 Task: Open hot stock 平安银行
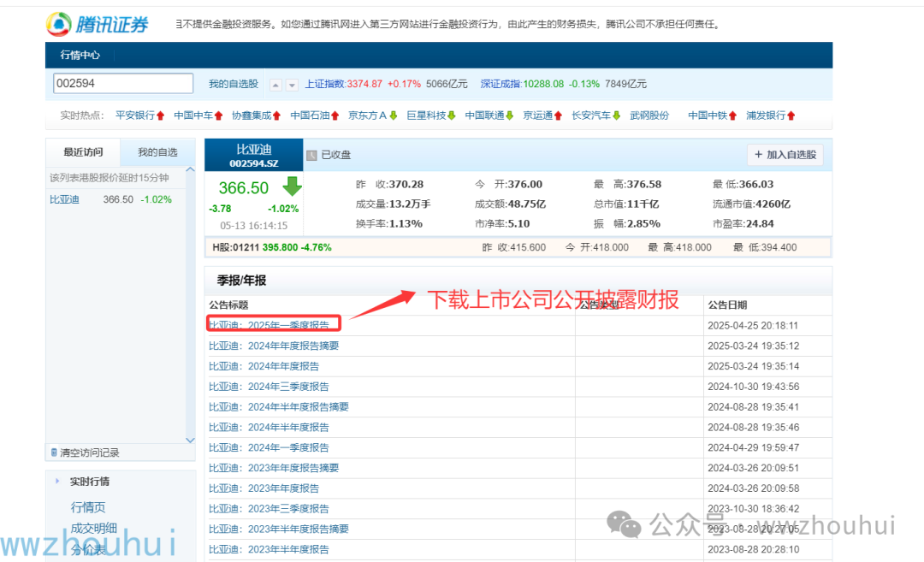tap(135, 115)
